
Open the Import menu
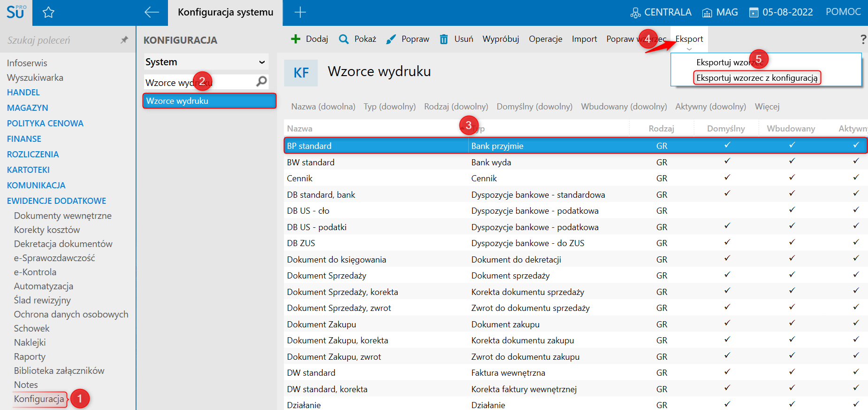pos(584,39)
